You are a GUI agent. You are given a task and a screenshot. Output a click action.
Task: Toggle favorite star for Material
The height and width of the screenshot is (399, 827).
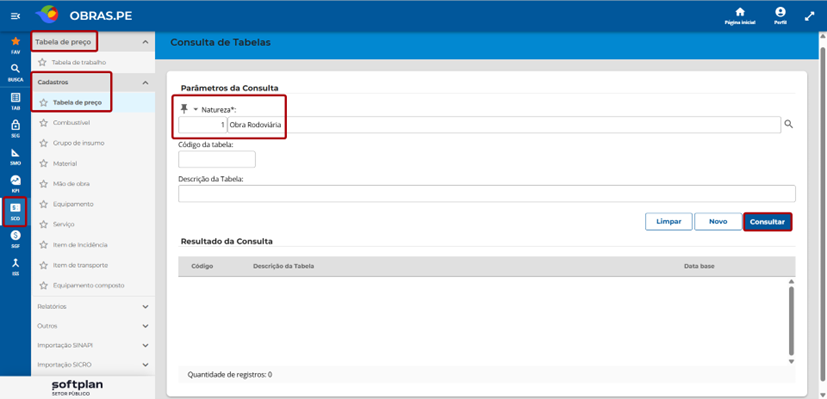point(43,164)
